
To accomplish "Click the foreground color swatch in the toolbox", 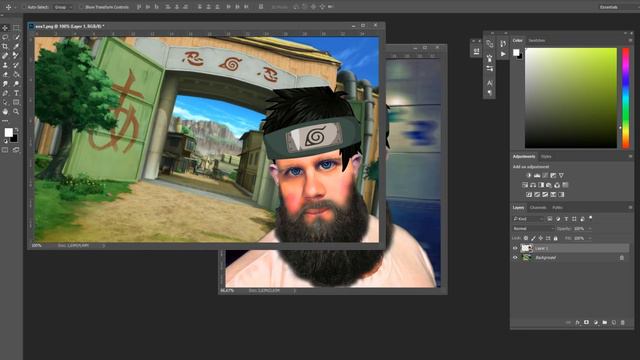I will (x=8, y=132).
